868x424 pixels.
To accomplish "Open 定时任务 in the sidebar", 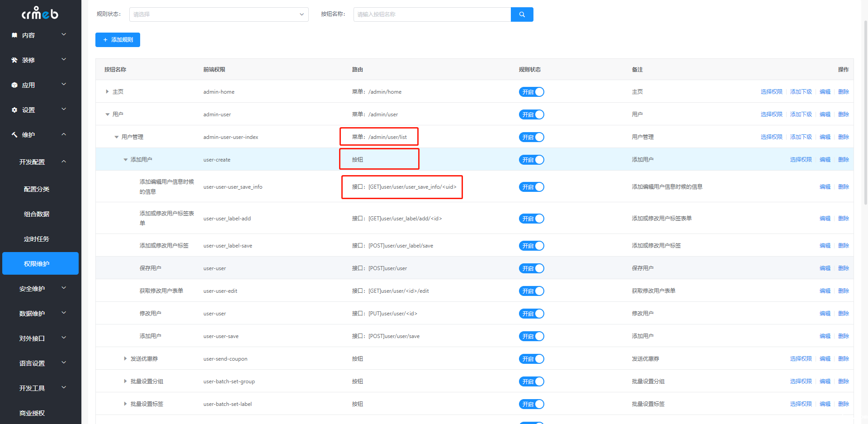I will (x=37, y=239).
